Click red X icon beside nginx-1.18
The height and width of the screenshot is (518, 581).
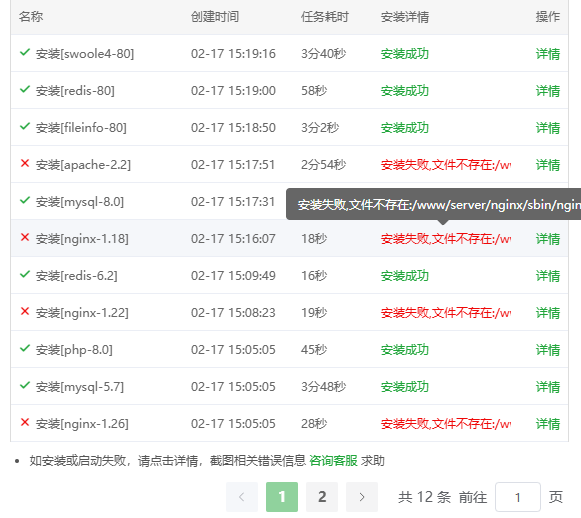coord(25,237)
